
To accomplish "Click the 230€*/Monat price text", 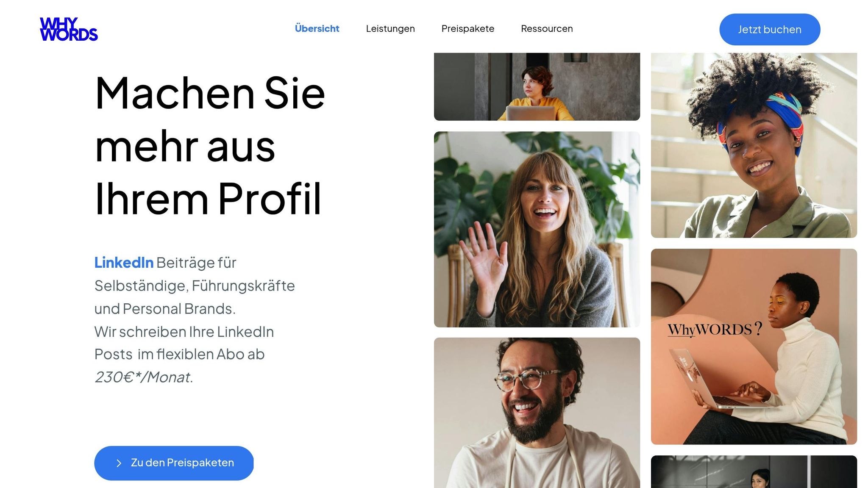I will (x=144, y=377).
